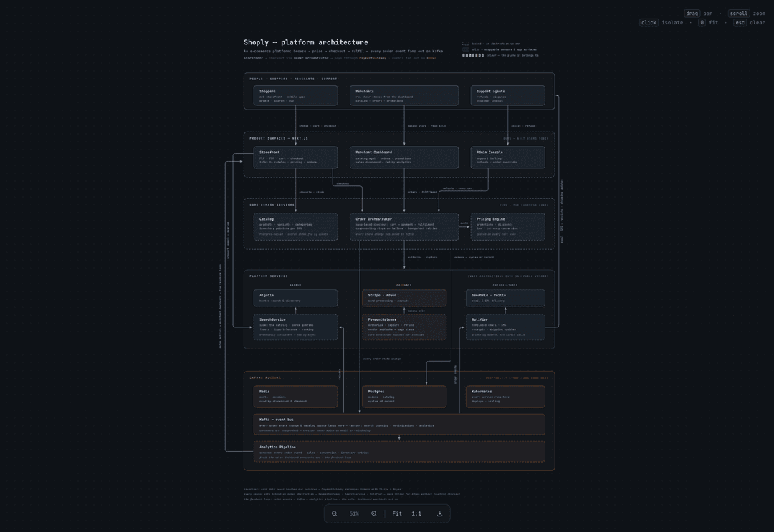The height and width of the screenshot is (532, 774).
Task: Click the zoom out magnifier icon
Action: (x=334, y=513)
